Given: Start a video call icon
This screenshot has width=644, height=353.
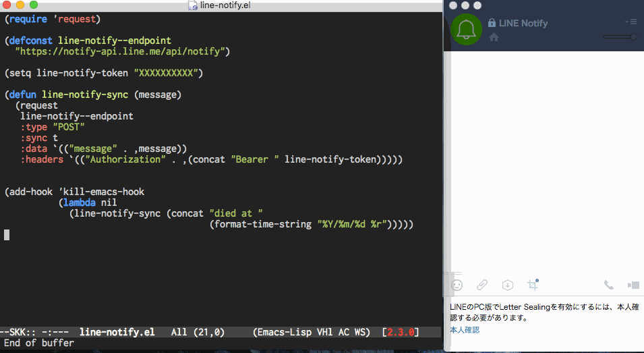Looking at the screenshot, I should coord(633,285).
